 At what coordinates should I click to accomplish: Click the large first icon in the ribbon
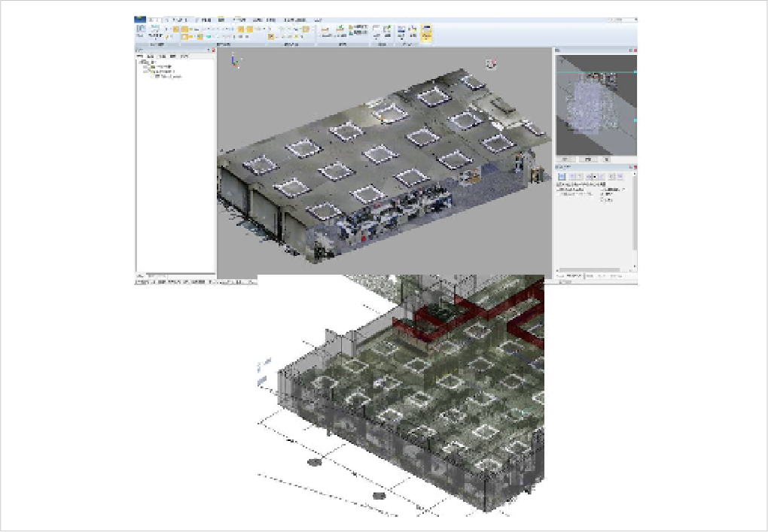pyautogui.click(x=141, y=32)
